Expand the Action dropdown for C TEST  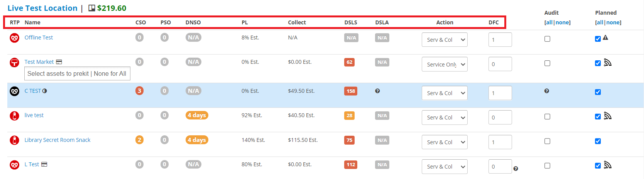444,93
